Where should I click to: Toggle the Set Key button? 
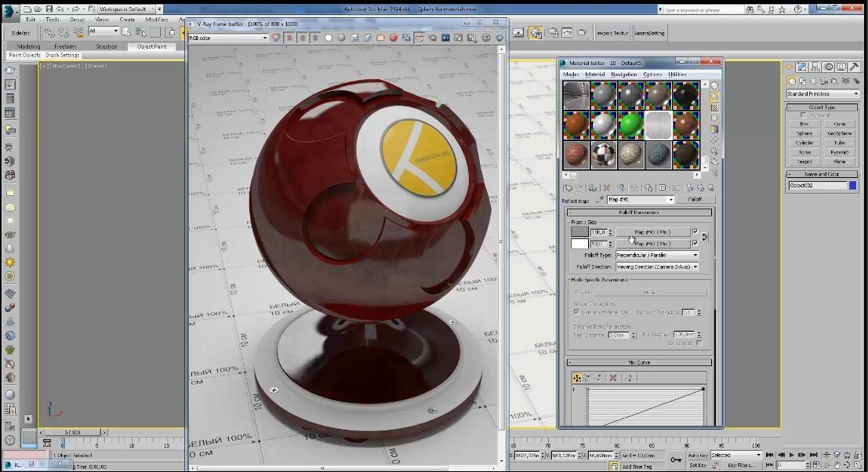pos(698,466)
